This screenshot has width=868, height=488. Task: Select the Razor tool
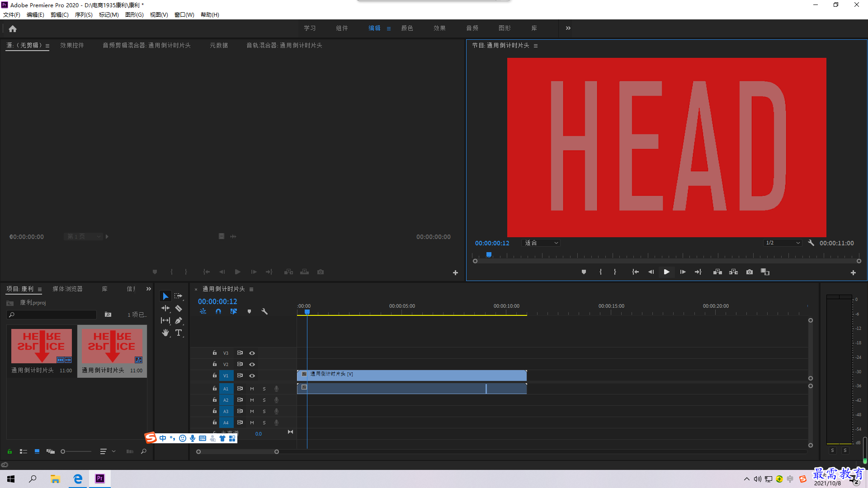point(179,308)
